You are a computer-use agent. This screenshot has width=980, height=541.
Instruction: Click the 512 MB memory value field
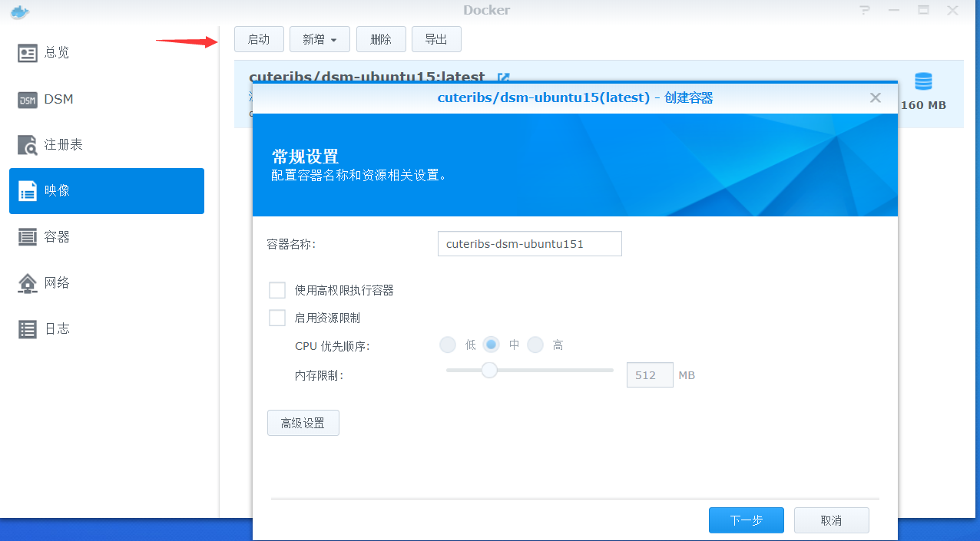tap(650, 375)
